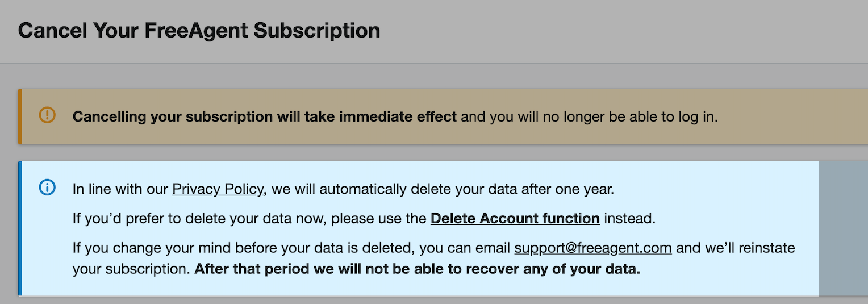Click text 'and we'll reinstate your subscription'
This screenshot has height=304, width=868.
point(433,259)
